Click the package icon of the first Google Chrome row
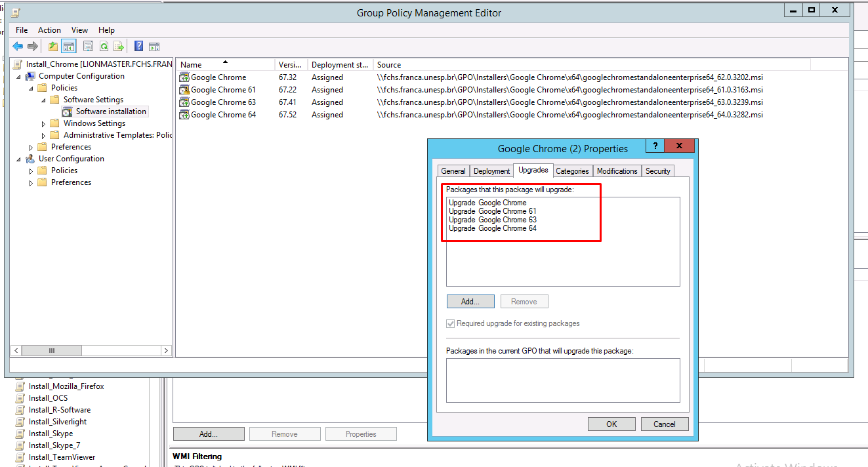This screenshot has width=868, height=467. (x=184, y=77)
